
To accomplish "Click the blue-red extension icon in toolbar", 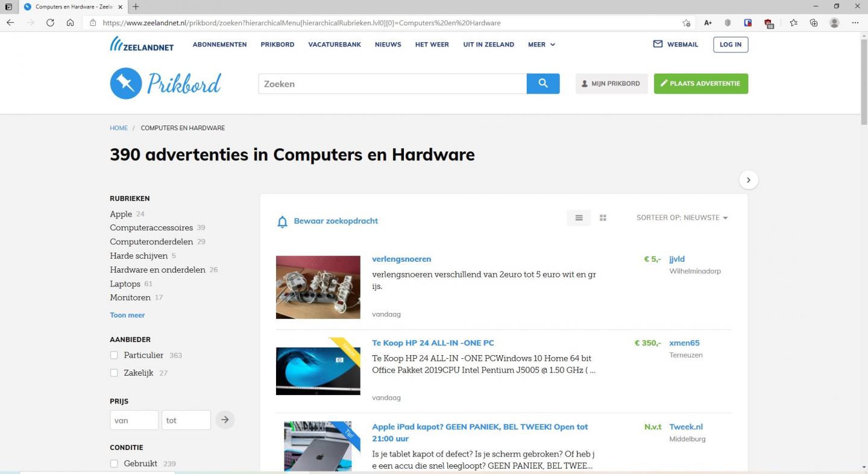I will (x=748, y=23).
